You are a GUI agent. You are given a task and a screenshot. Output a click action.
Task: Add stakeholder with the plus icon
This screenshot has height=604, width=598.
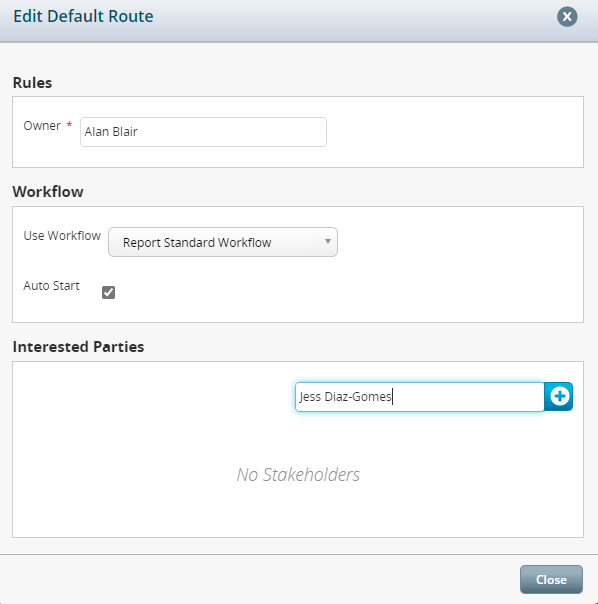[x=559, y=396]
